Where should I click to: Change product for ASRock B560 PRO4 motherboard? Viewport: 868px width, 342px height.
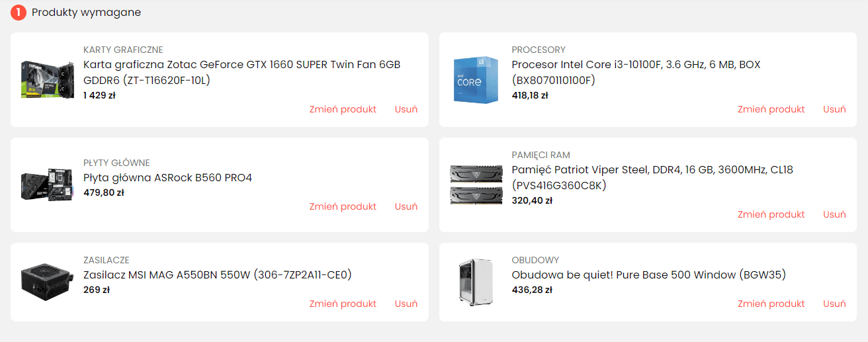point(343,206)
